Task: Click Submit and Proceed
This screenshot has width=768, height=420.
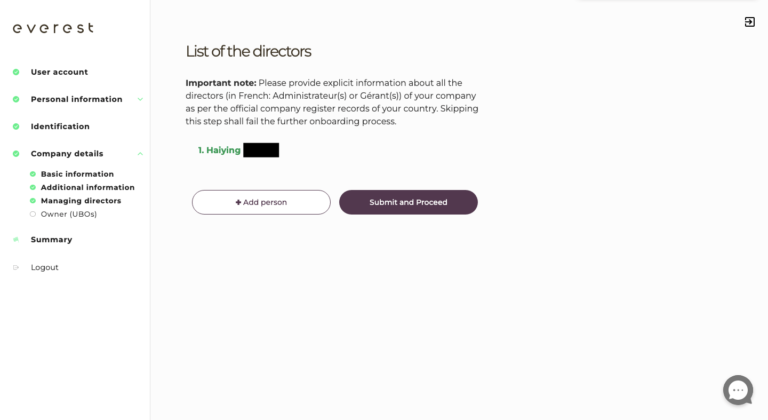Action: [408, 202]
